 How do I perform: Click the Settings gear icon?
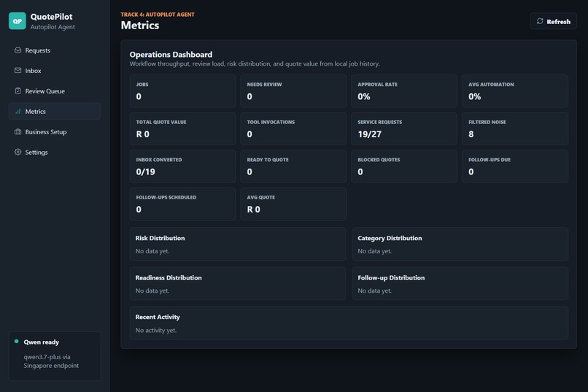pos(18,152)
